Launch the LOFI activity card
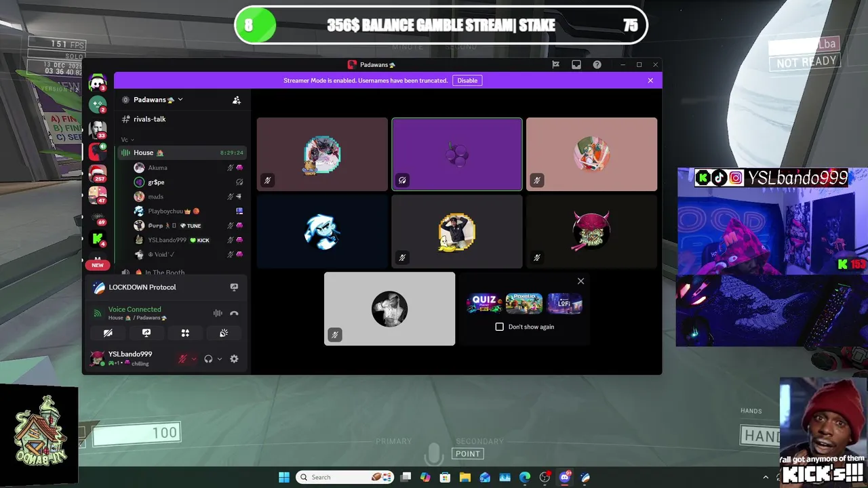The height and width of the screenshot is (488, 868). 564,304
